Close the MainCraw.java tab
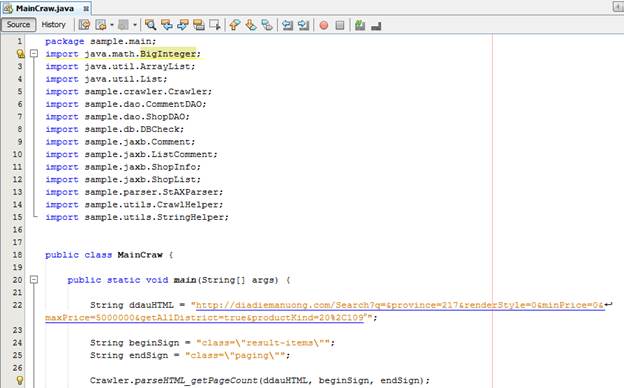This screenshot has width=624, height=388. 86,8
